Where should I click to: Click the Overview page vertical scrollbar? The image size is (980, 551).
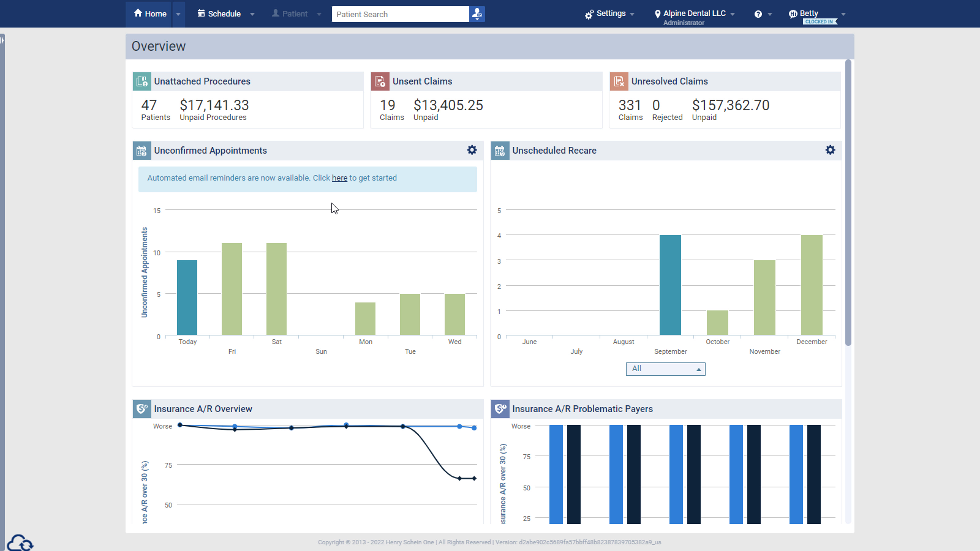click(x=848, y=202)
